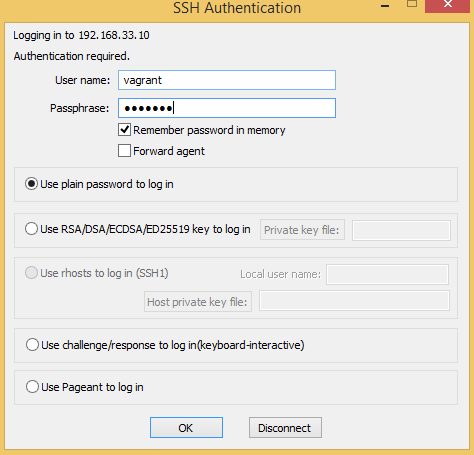Click the "Passphrase:" label
Screen dimensions: 474x455
coord(80,108)
